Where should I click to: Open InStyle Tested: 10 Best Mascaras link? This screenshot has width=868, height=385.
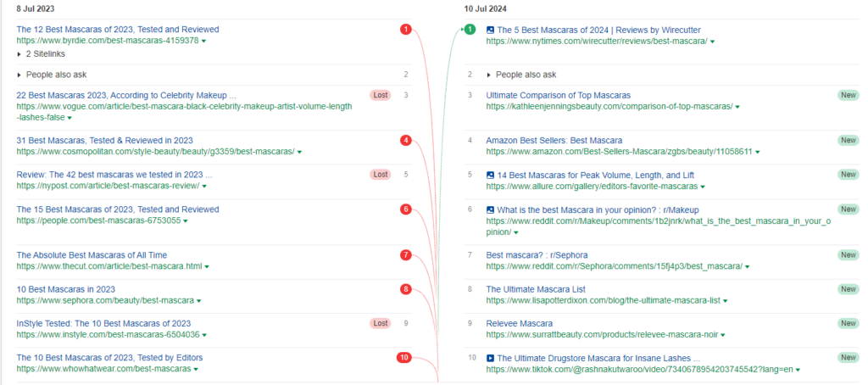[x=103, y=323]
